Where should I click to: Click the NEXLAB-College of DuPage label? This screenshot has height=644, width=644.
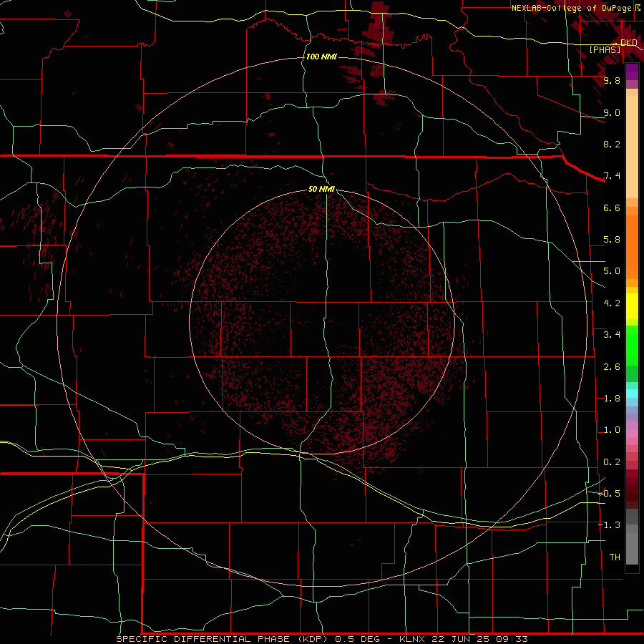click(x=572, y=8)
